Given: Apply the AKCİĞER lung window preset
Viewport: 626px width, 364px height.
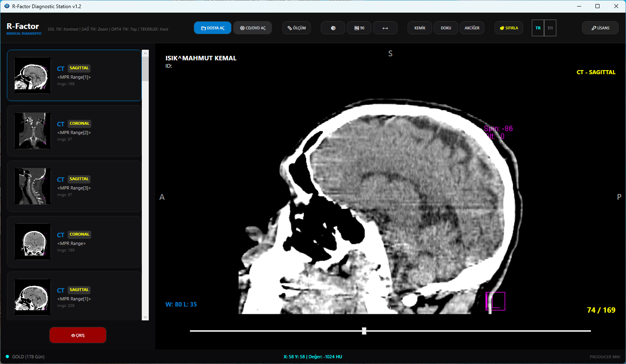Looking at the screenshot, I should (x=472, y=28).
